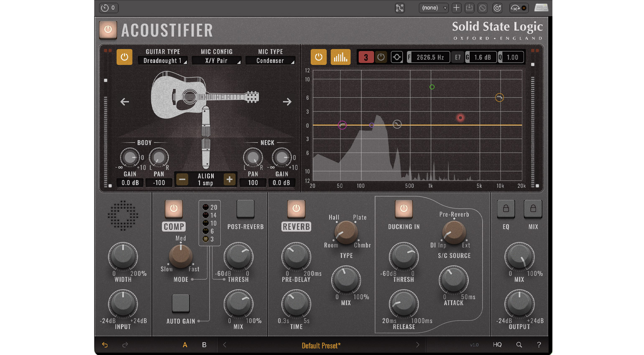Open the Guitar Type Dreadnought 1 dropdown
This screenshot has height=355, width=644.
163,61
